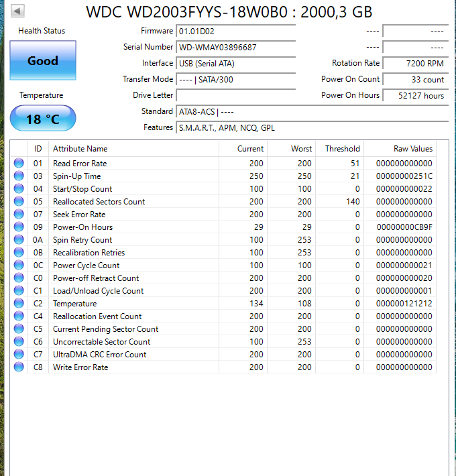The width and height of the screenshot is (456, 476).
Task: Select the 'Recalibration Retries' attribute name
Action: [x=89, y=253]
